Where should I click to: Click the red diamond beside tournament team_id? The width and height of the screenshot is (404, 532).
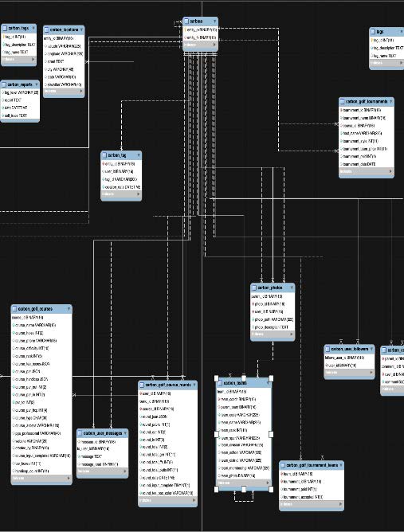tap(282, 474)
